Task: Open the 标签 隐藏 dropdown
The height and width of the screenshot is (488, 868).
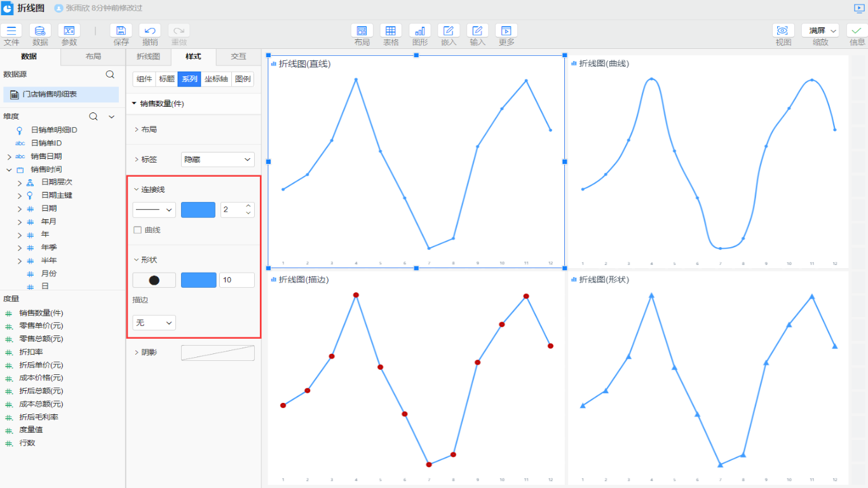Action: (x=217, y=159)
